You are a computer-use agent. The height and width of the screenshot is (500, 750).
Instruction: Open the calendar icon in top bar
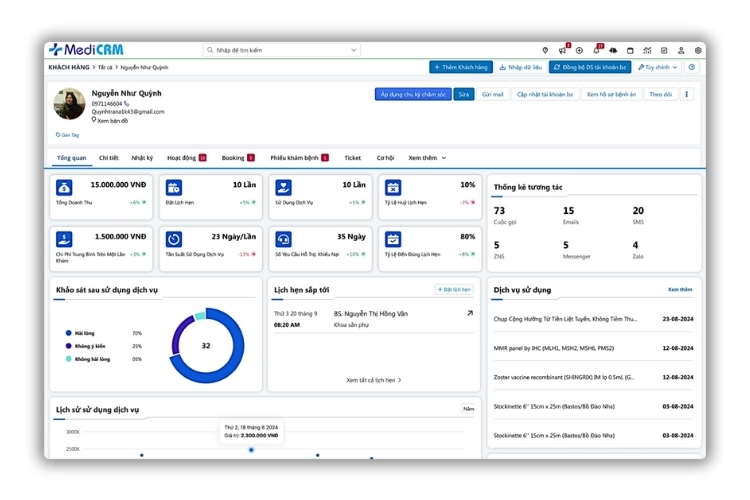(630, 50)
